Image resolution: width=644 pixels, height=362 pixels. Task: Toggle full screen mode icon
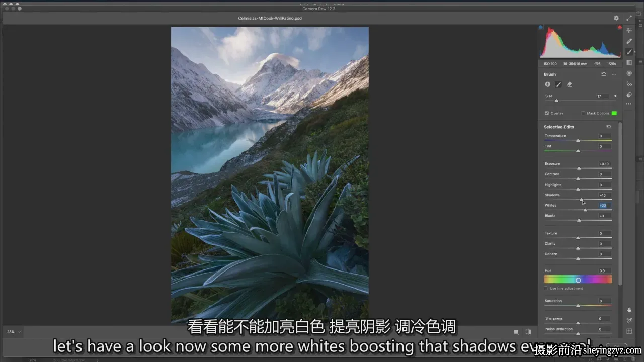(629, 18)
